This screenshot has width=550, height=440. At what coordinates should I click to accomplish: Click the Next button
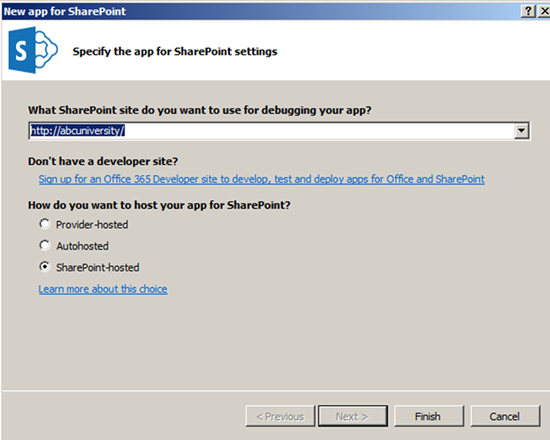[353, 416]
